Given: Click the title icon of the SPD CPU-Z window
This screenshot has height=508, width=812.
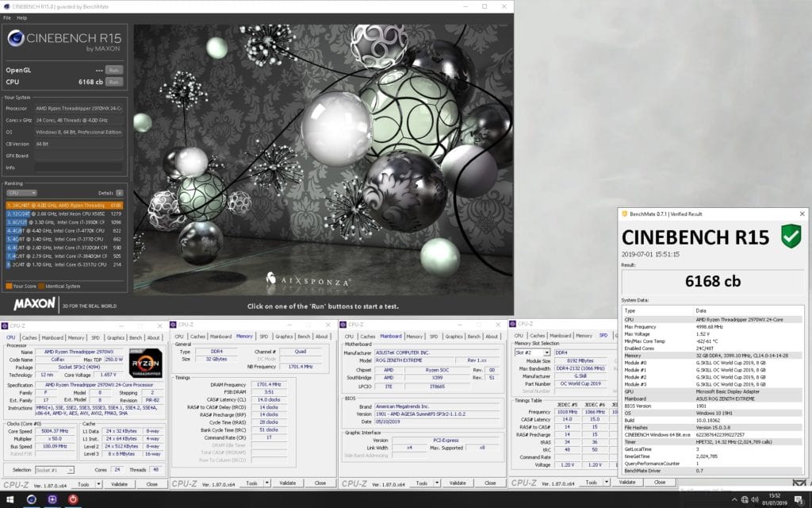Looking at the screenshot, I should [513, 324].
